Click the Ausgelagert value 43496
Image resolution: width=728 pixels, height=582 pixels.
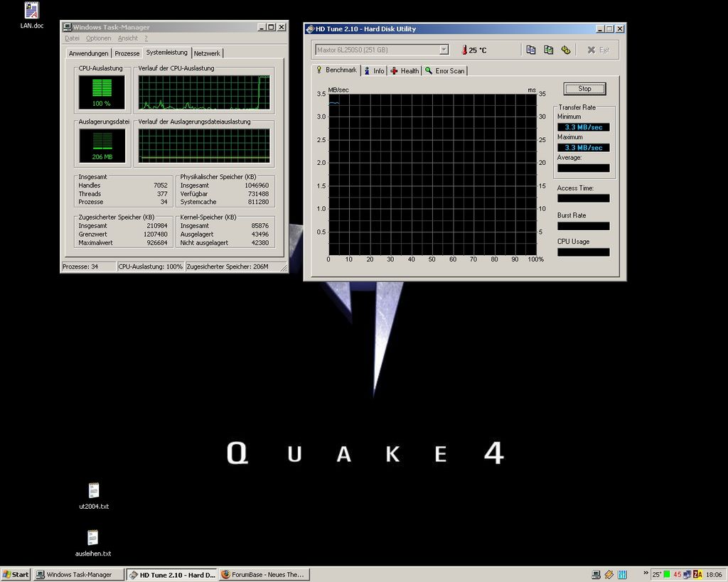click(259, 234)
